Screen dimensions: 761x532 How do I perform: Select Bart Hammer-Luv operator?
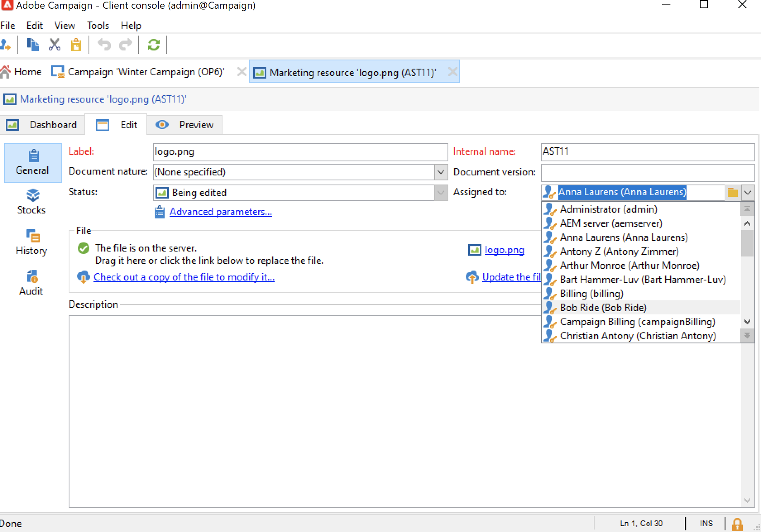[x=641, y=280]
